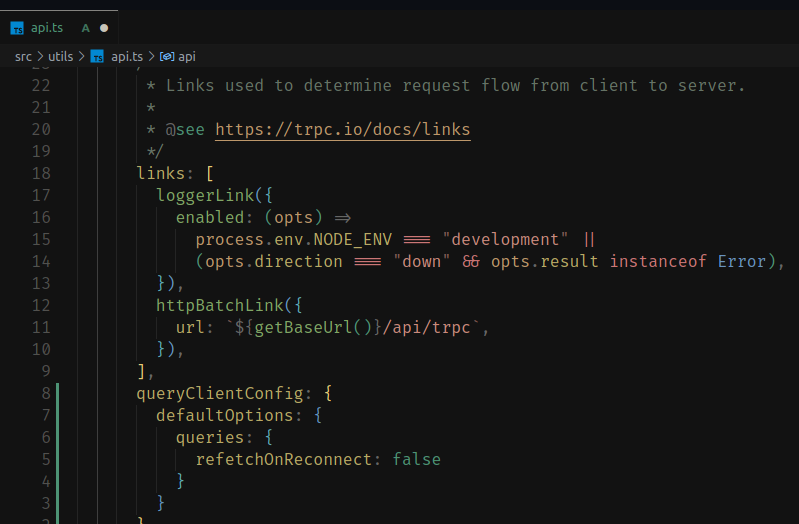799x524 pixels.
Task: Open the 'api.ts' breadcrumb file segment
Action: pos(127,56)
